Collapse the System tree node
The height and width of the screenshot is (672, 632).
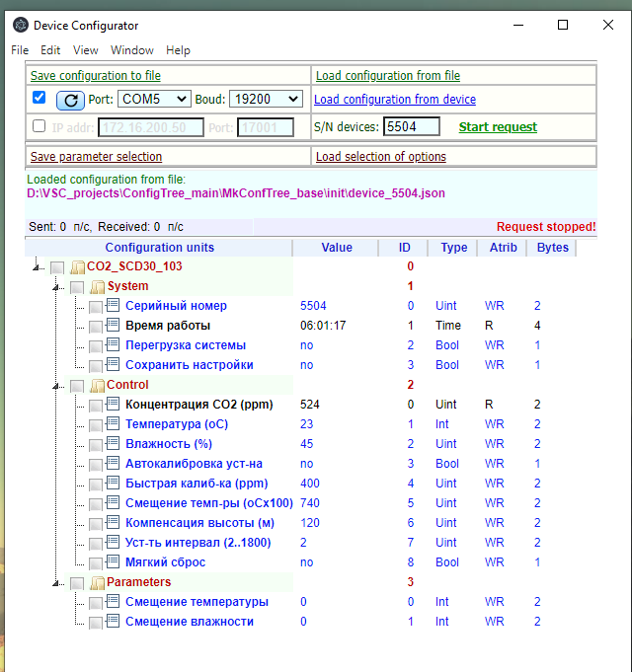(x=56, y=287)
